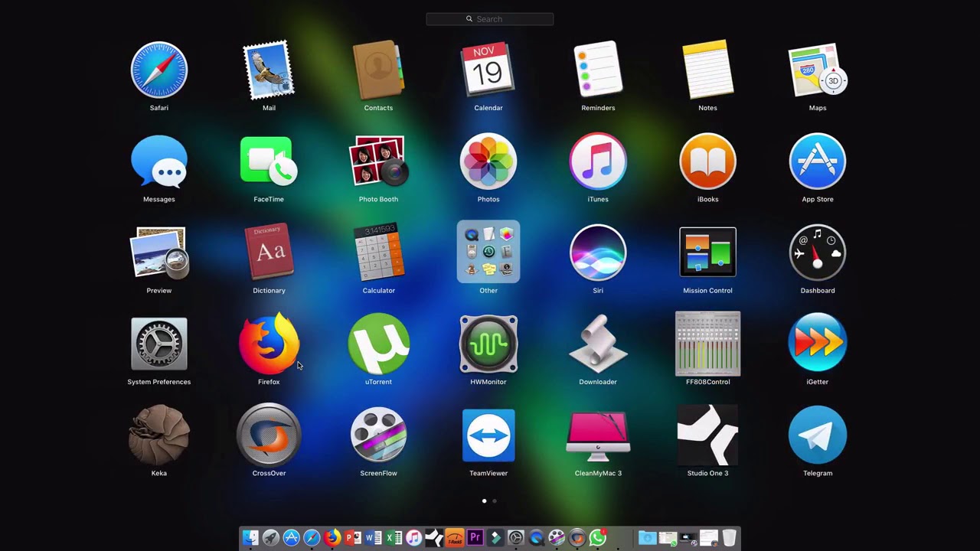
Task: Launch Studio One from the Dock
Action: (x=434, y=538)
